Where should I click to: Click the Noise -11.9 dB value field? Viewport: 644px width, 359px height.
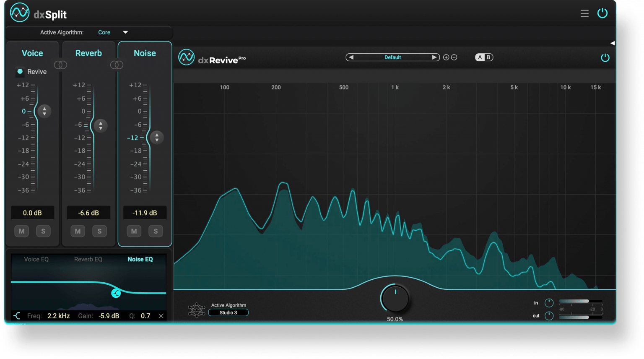click(145, 213)
